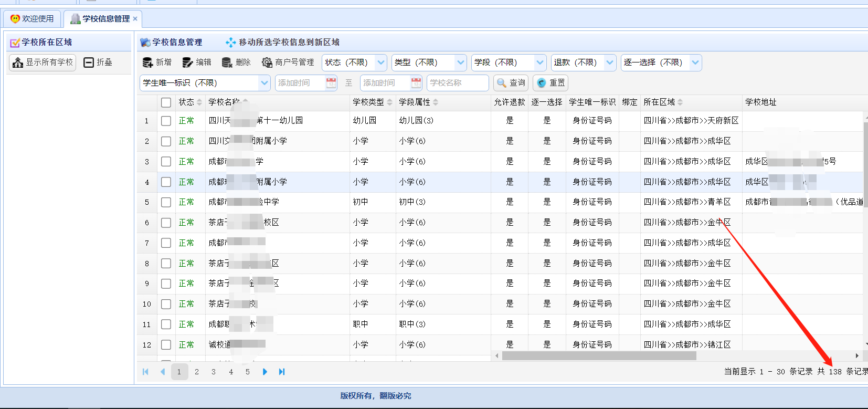
Task: Check row 7 checkbox
Action: pos(166,243)
